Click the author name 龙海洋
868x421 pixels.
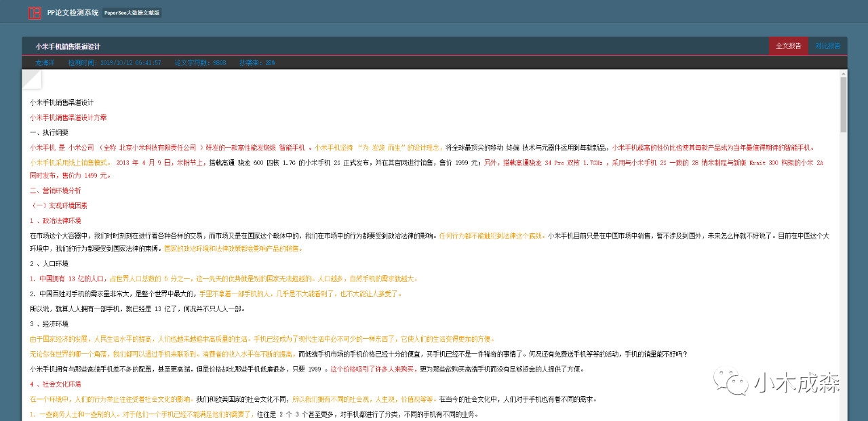pos(45,62)
